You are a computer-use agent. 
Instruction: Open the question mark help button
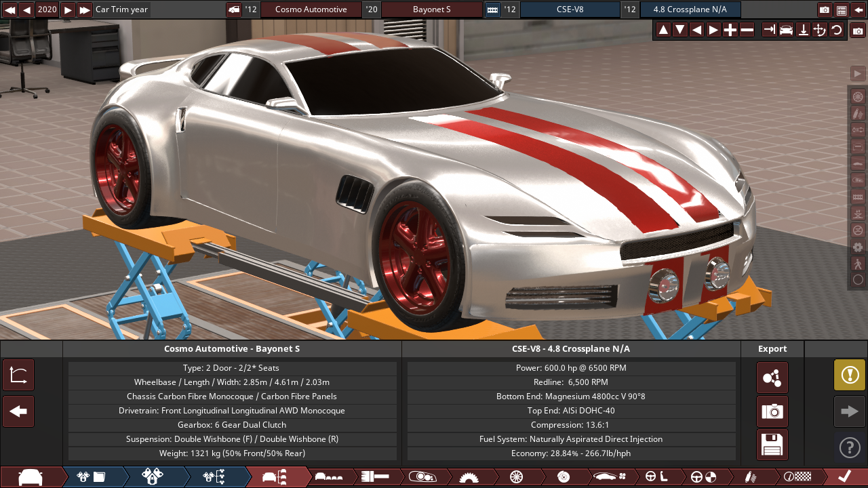point(850,447)
